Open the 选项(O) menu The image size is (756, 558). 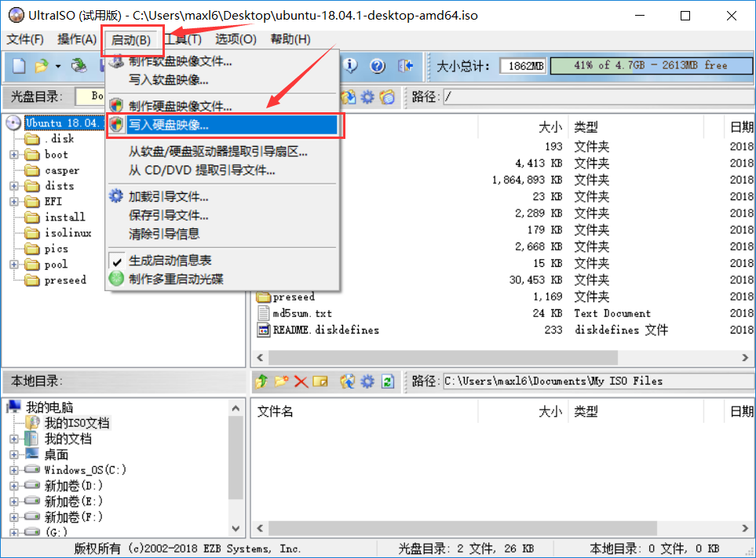(x=236, y=39)
